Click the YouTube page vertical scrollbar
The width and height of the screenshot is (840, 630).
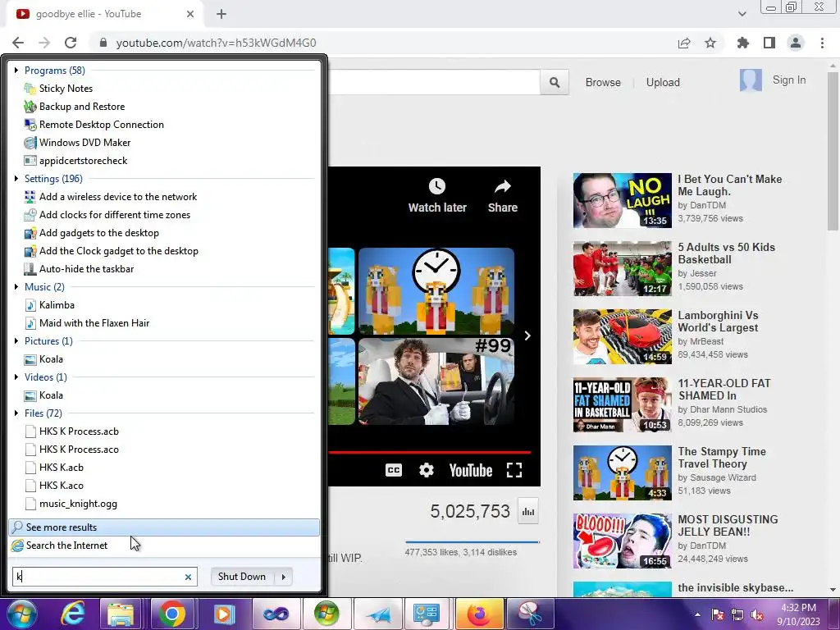tap(833, 150)
